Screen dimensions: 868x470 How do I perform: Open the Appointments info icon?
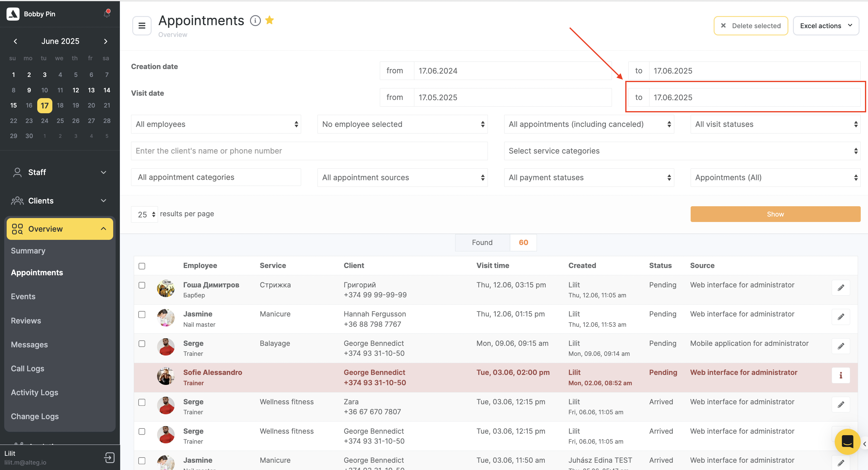(x=255, y=21)
